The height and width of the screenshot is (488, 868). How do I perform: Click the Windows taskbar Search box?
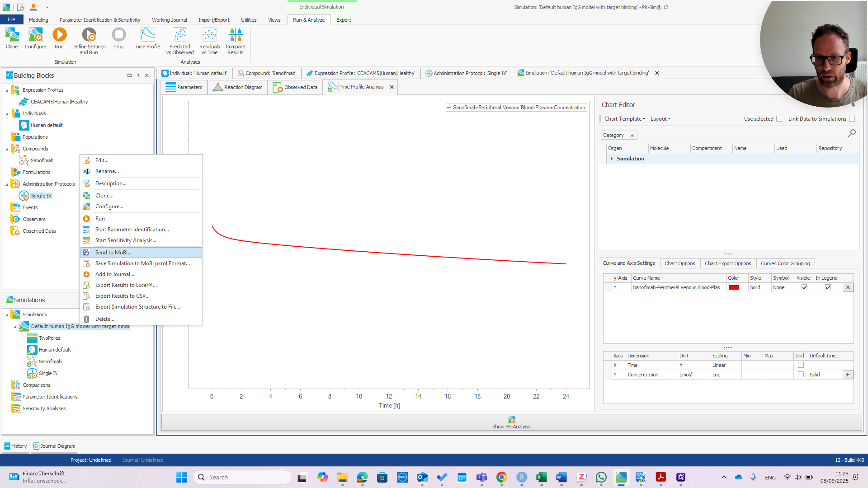click(x=242, y=477)
